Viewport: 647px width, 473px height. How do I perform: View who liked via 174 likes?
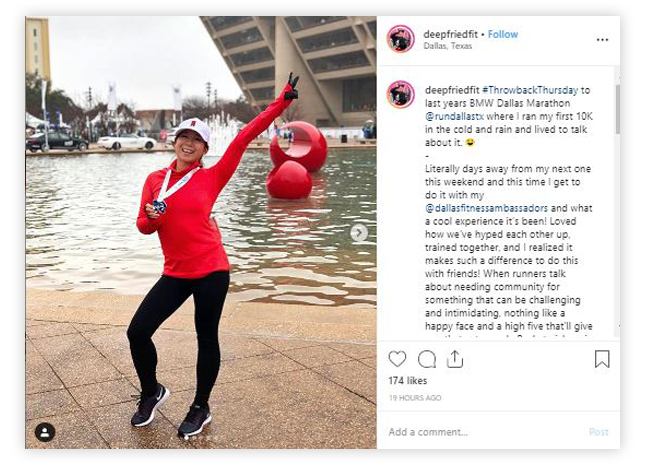[x=408, y=381]
